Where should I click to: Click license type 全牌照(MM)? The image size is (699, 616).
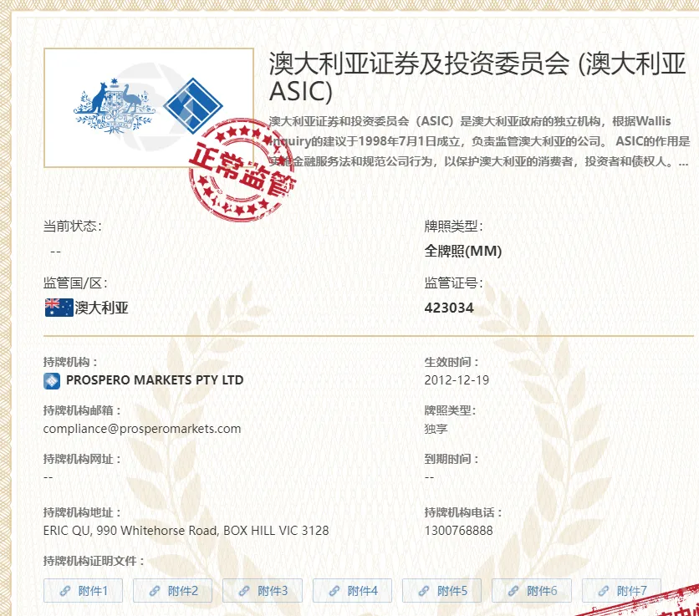463,251
